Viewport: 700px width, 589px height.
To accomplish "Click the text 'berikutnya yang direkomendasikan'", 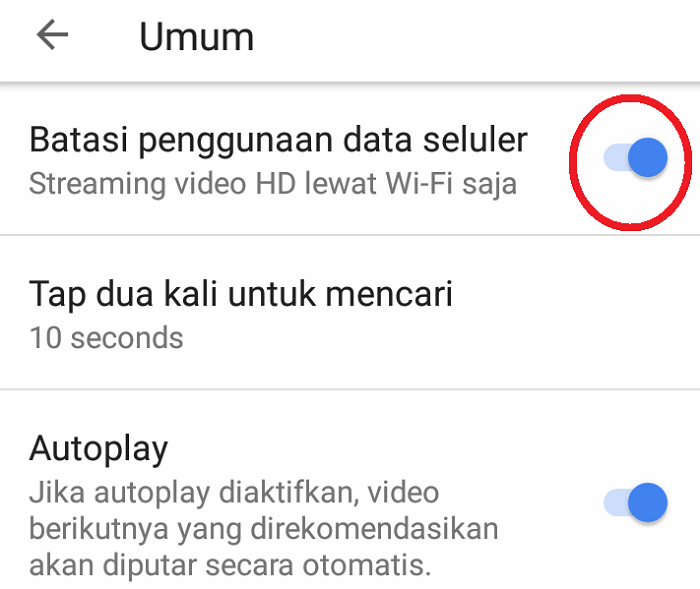I will click(263, 530).
